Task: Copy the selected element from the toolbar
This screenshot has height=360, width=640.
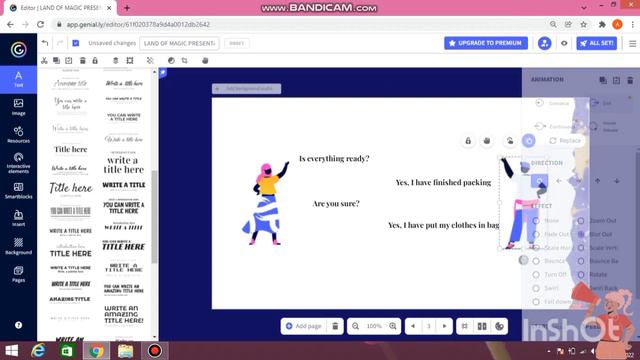Action: pyautogui.click(x=56, y=60)
